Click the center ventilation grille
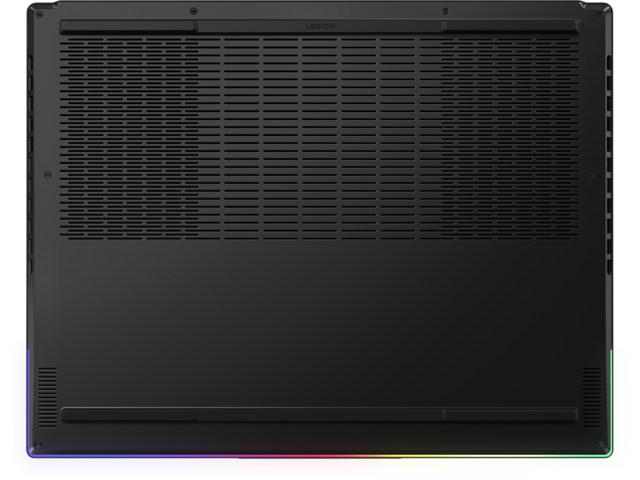Image resolution: width=640 pixels, height=480 pixels. [x=320, y=135]
